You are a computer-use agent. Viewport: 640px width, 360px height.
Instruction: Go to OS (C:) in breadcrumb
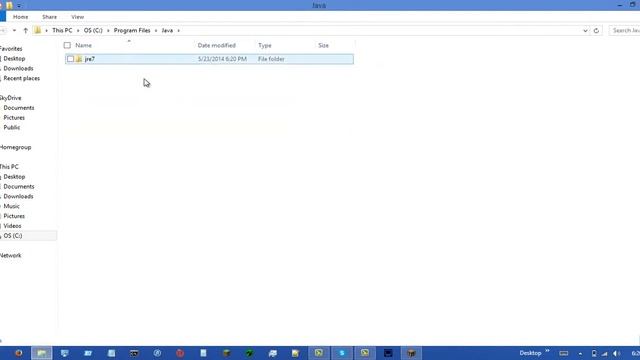[93, 31]
